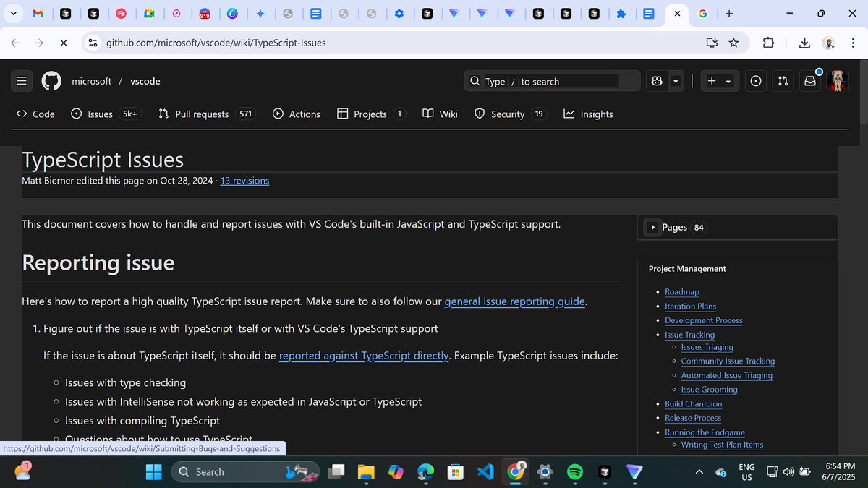Viewport: 868px width, 488px height.
Task: Open your issues from header circle-dot icon
Action: [756, 81]
